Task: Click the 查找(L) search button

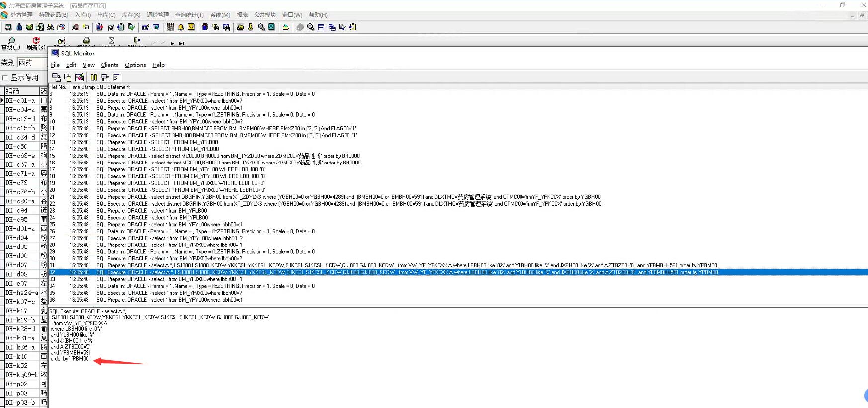Action: (x=11, y=44)
